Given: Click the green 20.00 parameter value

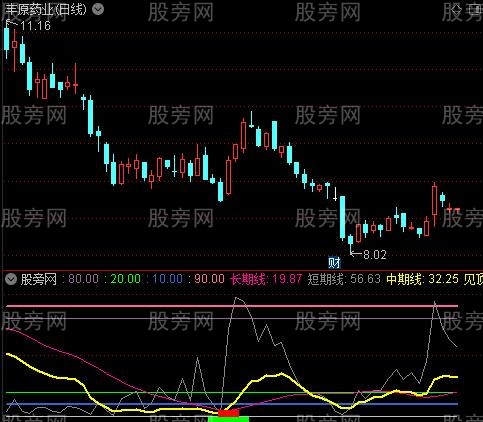Looking at the screenshot, I should [x=125, y=279].
